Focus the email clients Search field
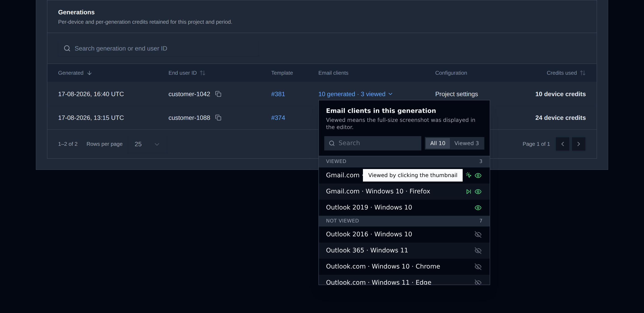The image size is (644, 313). coord(373,143)
